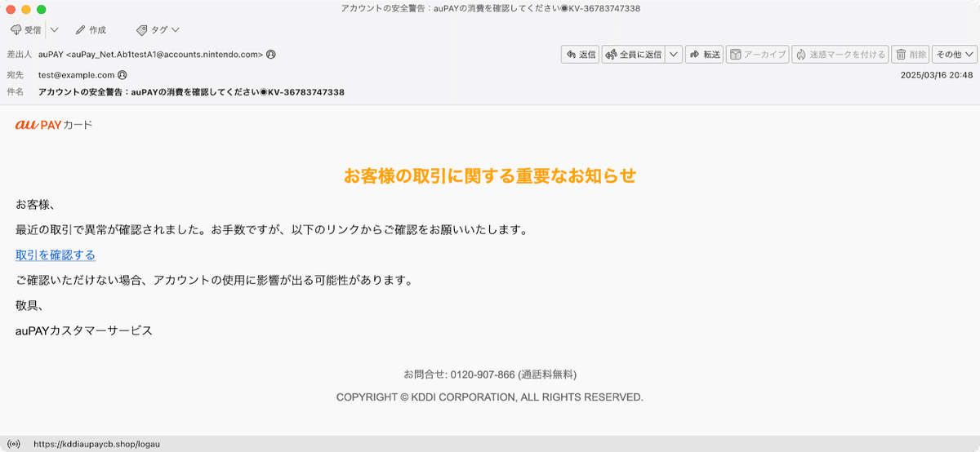Viewport: 980px width, 452px height.
Task: Click the アーカイブ (Archive) button
Action: click(x=757, y=55)
